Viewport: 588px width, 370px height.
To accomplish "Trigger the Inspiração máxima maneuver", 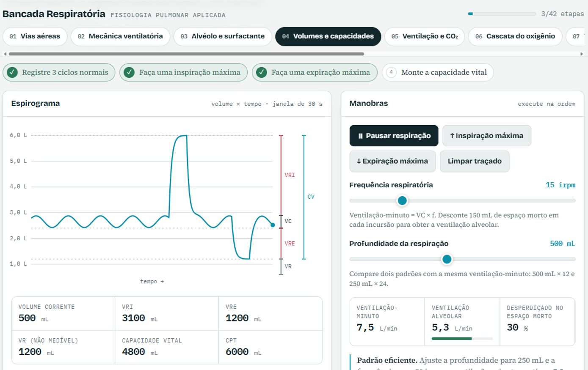I will click(x=487, y=136).
